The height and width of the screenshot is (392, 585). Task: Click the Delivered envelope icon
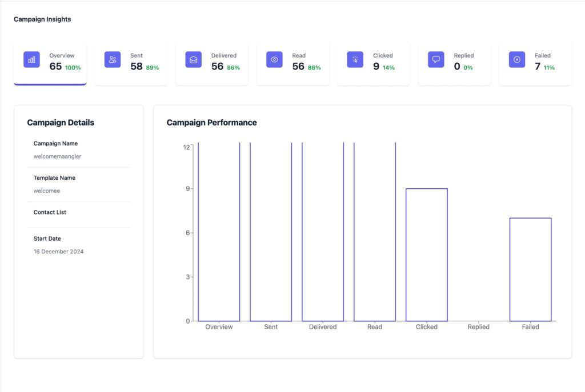[194, 59]
